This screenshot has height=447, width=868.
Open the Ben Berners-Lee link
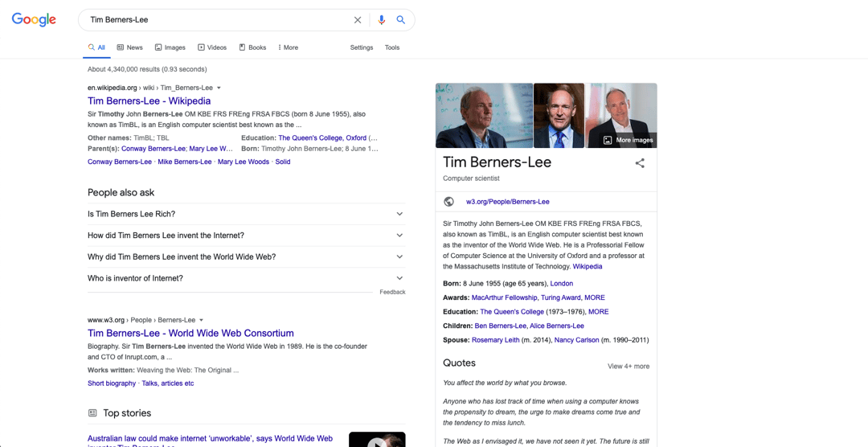[501, 326]
